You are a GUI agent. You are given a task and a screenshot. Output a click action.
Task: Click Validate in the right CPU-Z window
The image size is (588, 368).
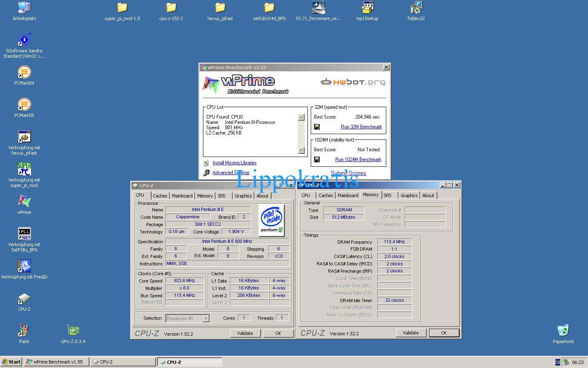coord(411,333)
